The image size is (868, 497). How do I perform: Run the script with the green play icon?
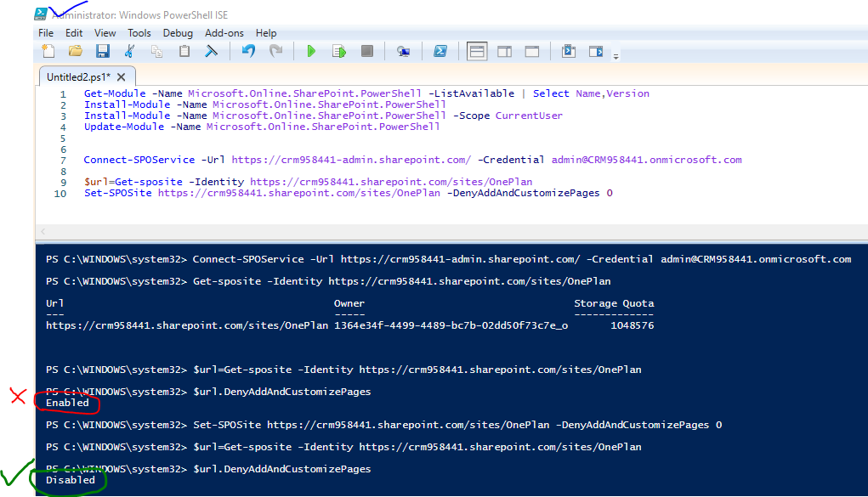pyautogui.click(x=311, y=52)
